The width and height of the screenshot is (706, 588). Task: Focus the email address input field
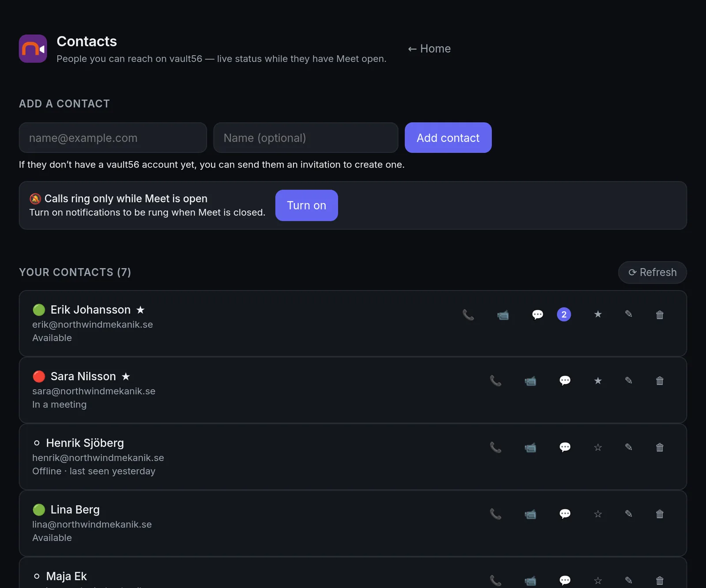click(x=113, y=138)
